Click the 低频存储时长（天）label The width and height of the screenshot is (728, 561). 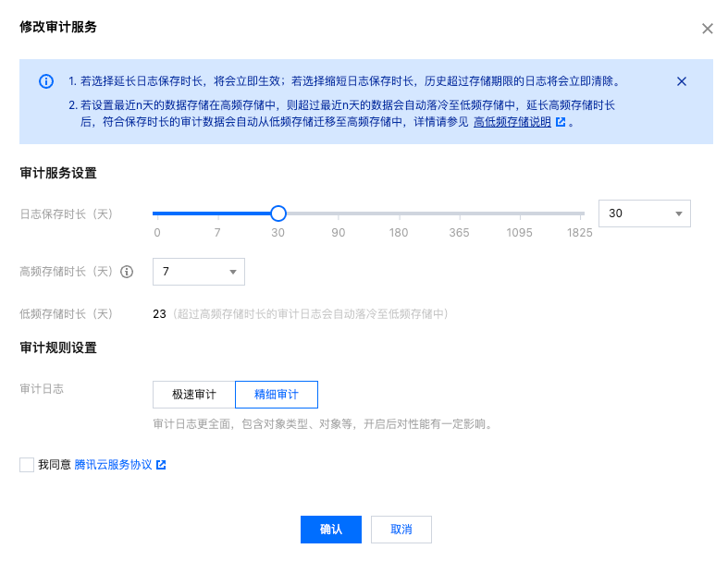pos(66,314)
